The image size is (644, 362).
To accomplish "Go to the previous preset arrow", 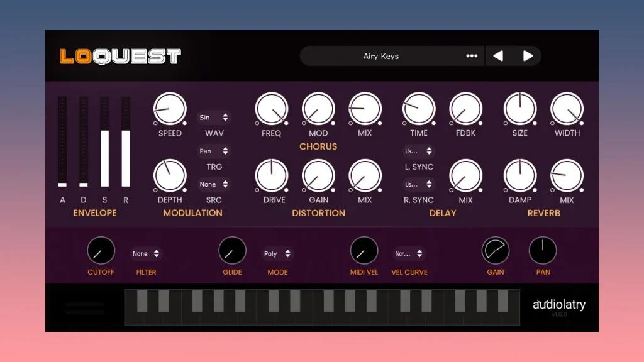I will pos(498,56).
